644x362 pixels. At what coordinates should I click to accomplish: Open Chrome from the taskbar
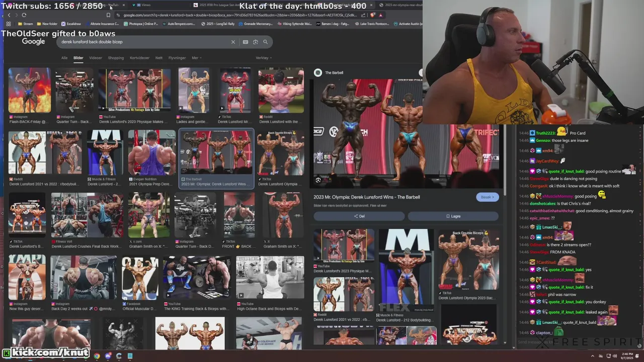point(97,356)
